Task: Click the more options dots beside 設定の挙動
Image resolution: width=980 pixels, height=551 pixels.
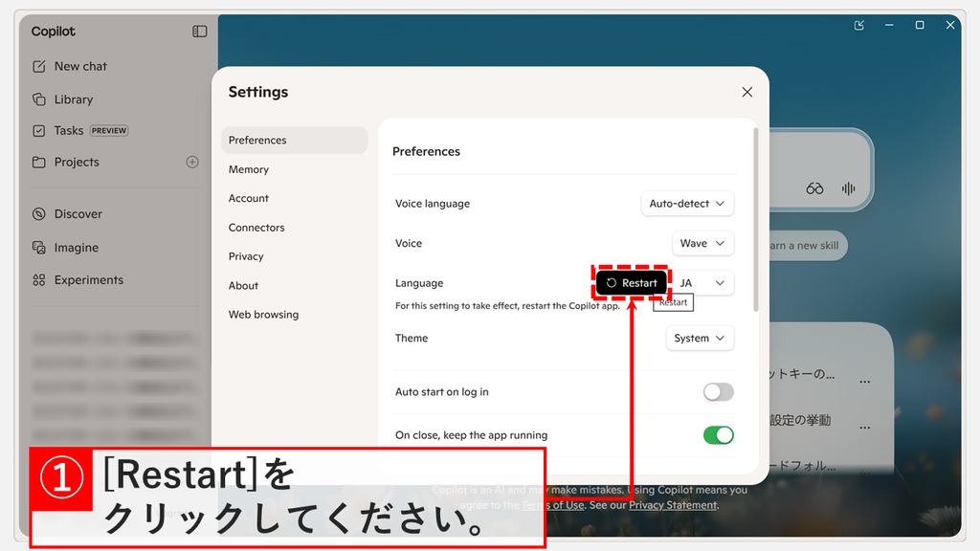Action: coord(865,428)
